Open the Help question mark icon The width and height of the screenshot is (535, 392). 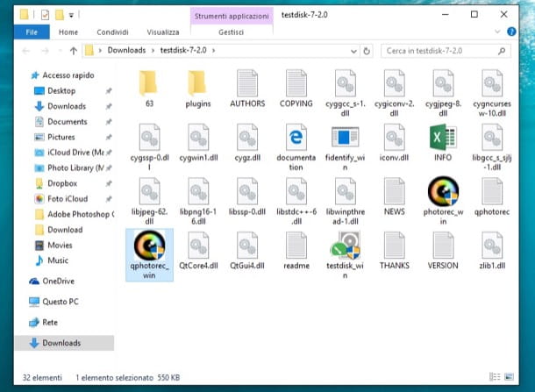(x=511, y=32)
